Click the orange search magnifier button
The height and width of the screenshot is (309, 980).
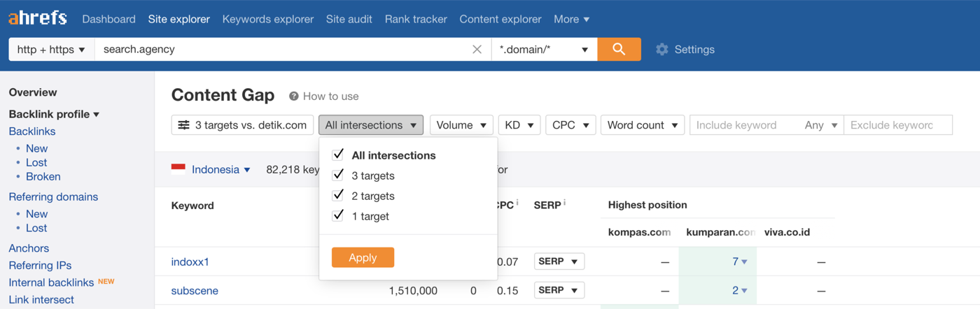(619, 49)
